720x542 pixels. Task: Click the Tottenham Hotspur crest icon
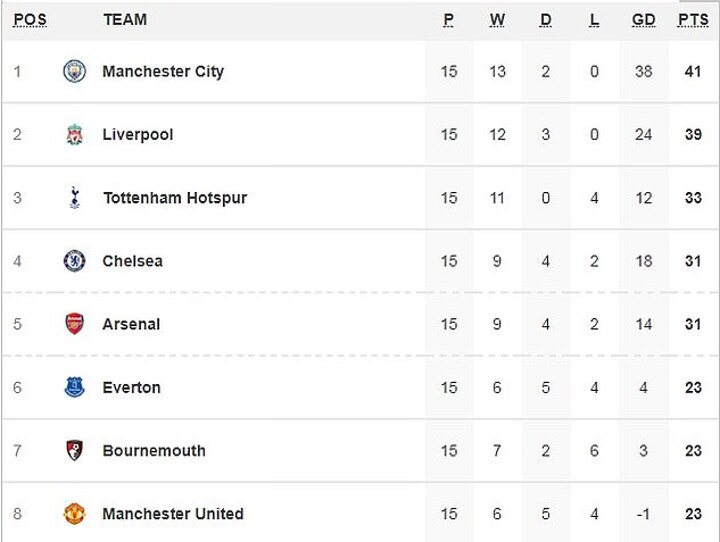[74, 198]
